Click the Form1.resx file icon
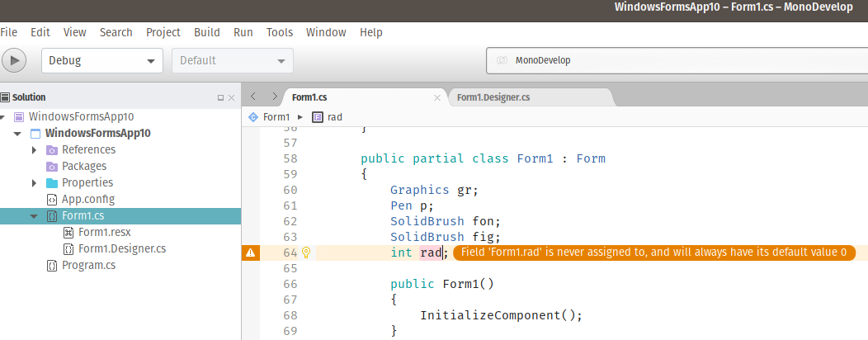 click(x=68, y=232)
